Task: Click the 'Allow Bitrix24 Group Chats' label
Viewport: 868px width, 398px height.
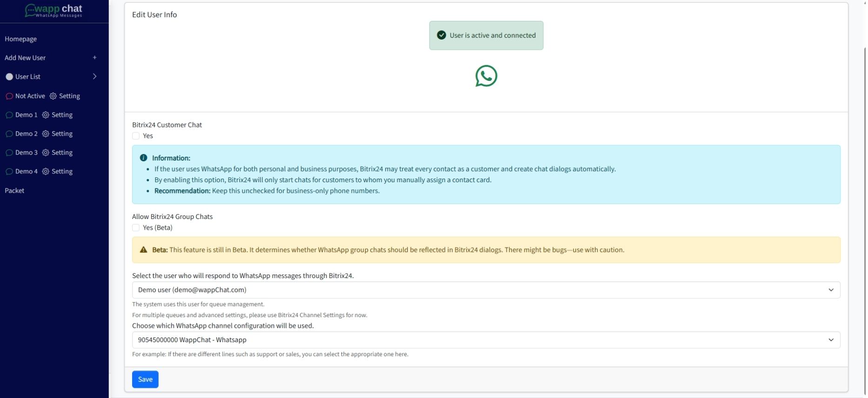Action: point(172,217)
